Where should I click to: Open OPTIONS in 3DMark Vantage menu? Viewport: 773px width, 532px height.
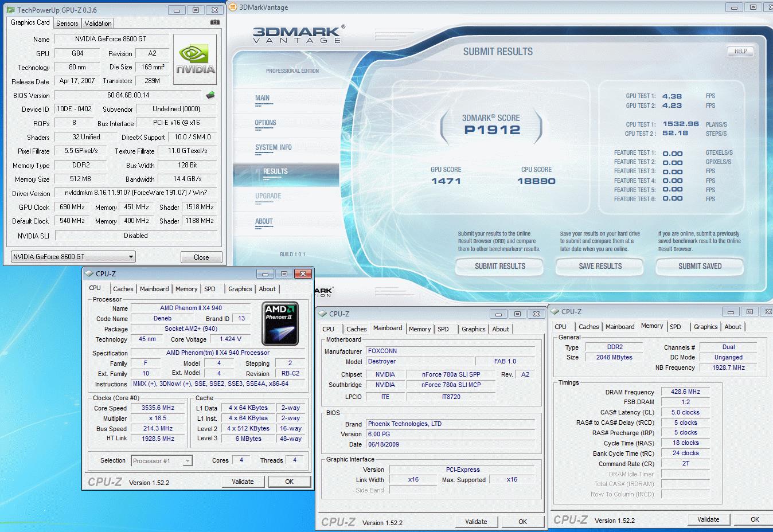[x=266, y=123]
